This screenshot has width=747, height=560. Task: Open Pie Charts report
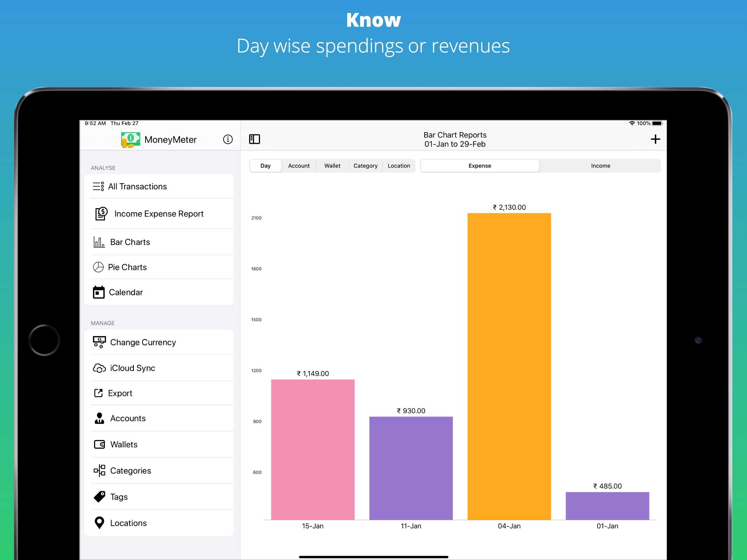point(127,267)
